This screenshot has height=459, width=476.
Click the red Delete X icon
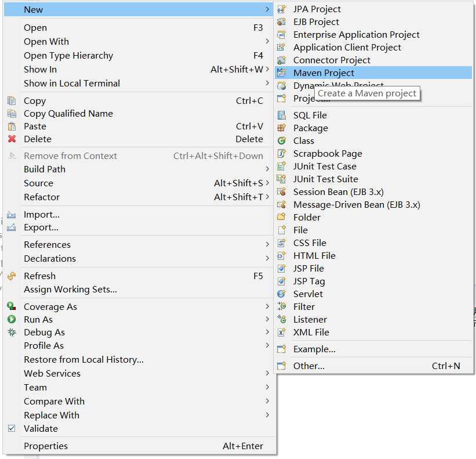pyautogui.click(x=12, y=139)
